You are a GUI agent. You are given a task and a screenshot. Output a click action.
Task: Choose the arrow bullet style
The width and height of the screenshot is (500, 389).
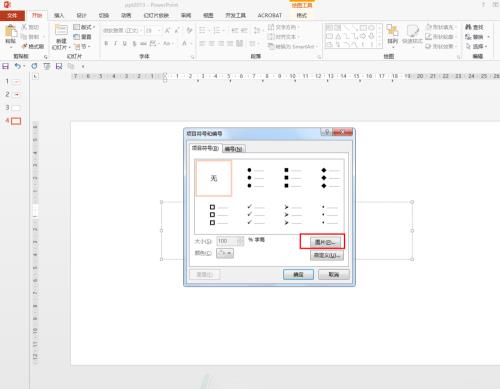click(293, 215)
